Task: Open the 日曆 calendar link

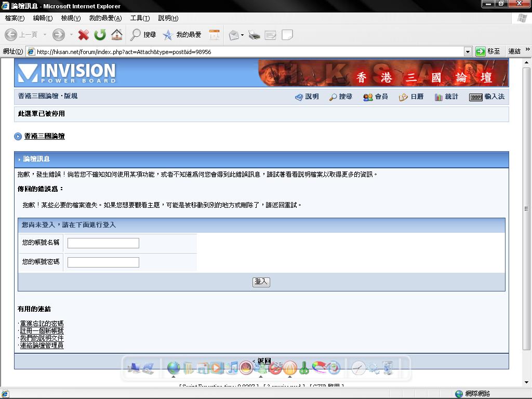Action: click(x=411, y=97)
